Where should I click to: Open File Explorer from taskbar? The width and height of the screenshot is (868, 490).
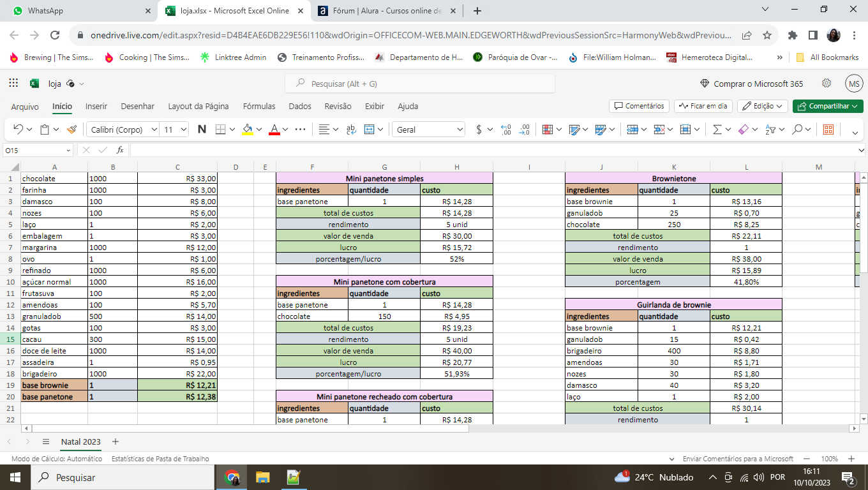coord(262,477)
